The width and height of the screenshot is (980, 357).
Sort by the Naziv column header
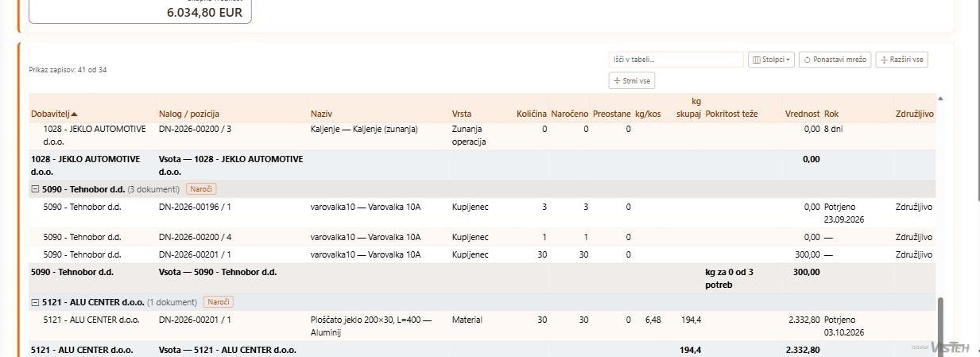[x=320, y=114]
